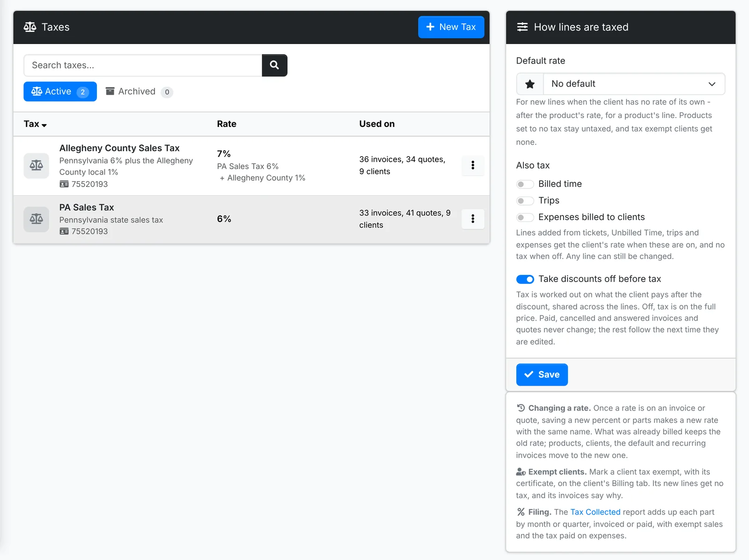This screenshot has width=749, height=560.
Task: Click the Taxes scales icon in header
Action: pos(30,27)
